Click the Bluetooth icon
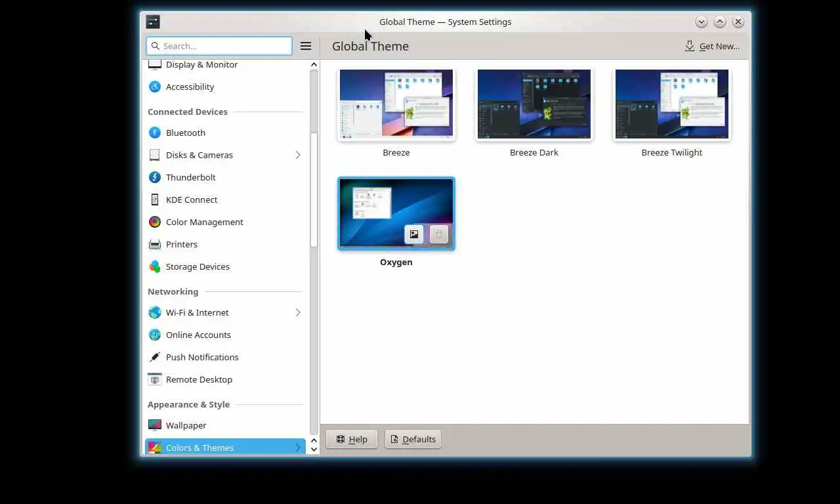This screenshot has height=504, width=840. point(154,133)
